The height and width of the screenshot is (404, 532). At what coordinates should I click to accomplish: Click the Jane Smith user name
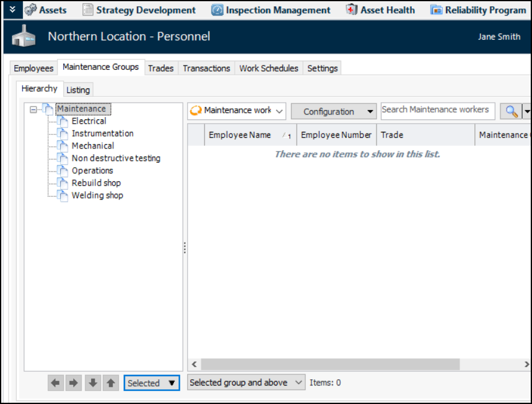click(x=499, y=37)
